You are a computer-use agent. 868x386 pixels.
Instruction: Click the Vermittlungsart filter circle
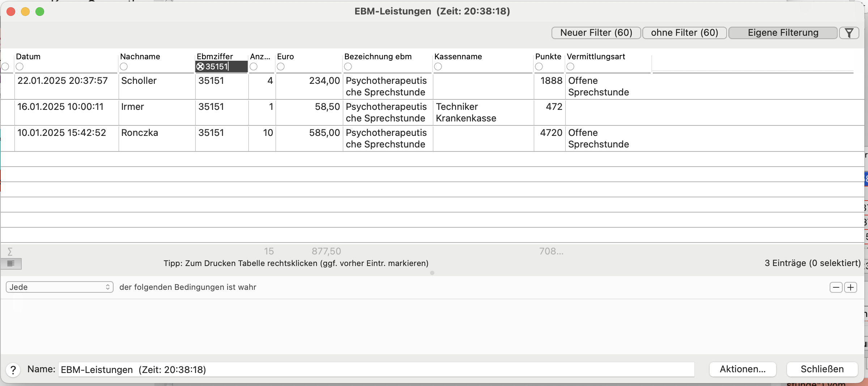click(570, 67)
